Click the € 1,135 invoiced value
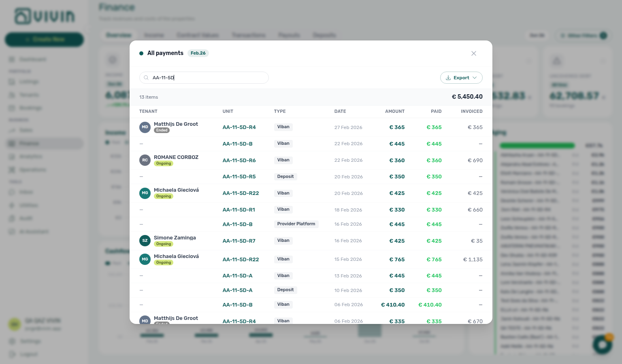 (473, 260)
